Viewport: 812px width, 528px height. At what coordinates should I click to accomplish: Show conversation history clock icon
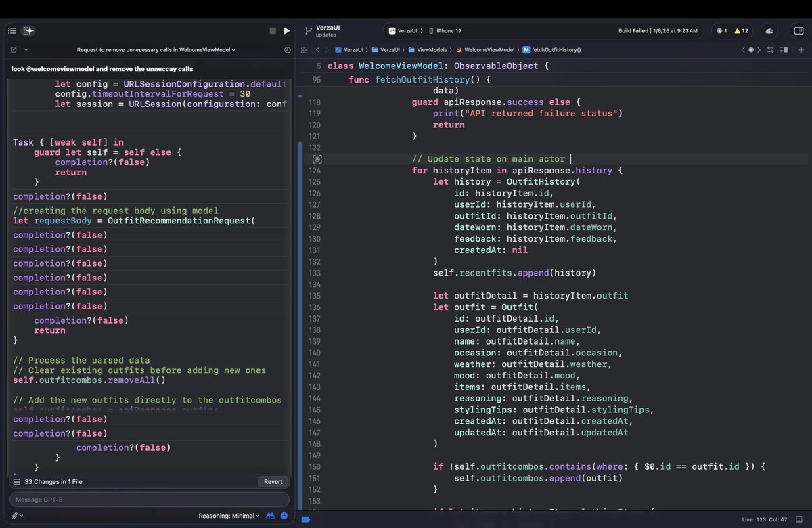tap(288, 50)
